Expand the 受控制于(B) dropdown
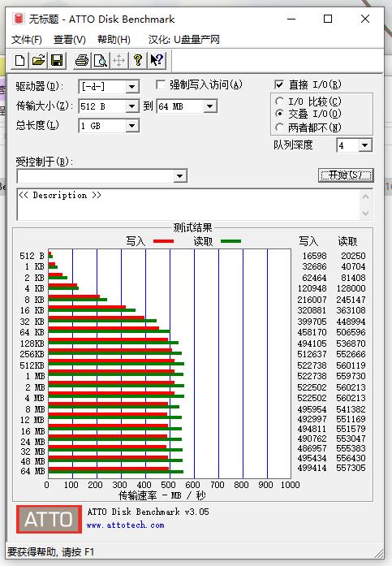Viewport: 392px width, 566px height. 179,176
